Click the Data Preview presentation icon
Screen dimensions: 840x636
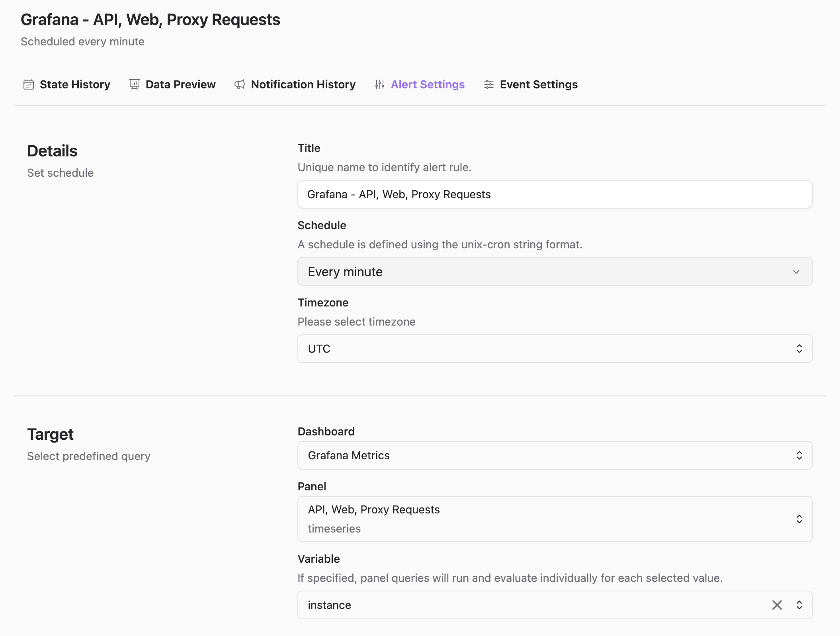coord(135,84)
